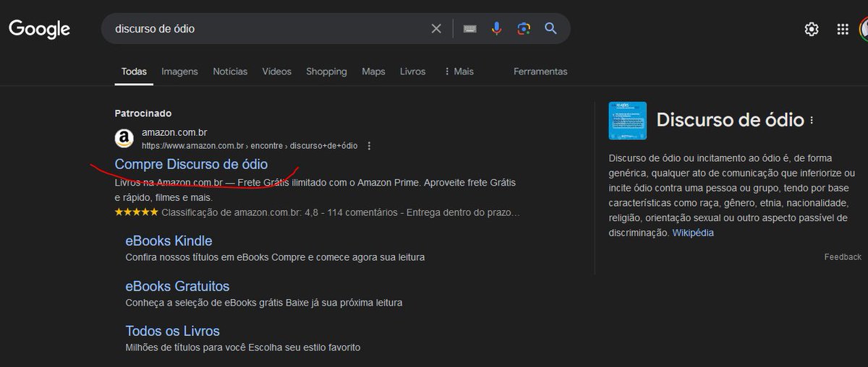868x367 pixels.
Task: Expand the Mais filter menu
Action: pos(459,72)
